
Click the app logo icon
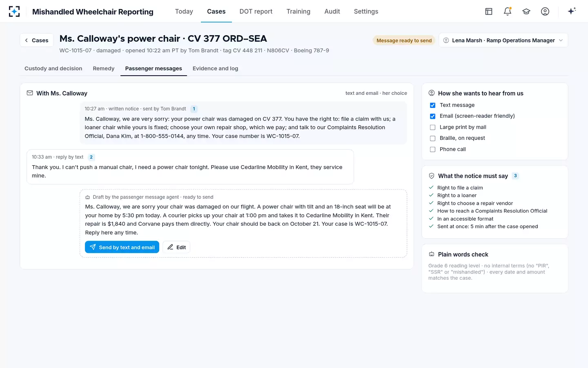[14, 11]
